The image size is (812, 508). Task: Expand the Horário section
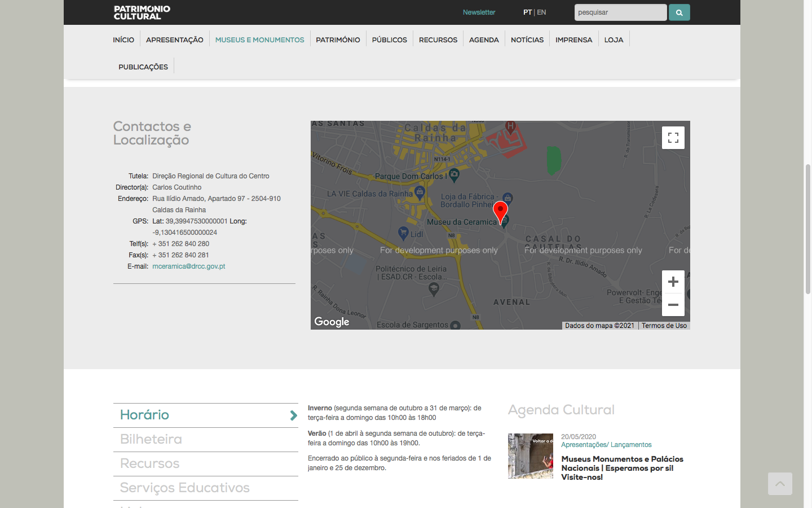click(206, 415)
